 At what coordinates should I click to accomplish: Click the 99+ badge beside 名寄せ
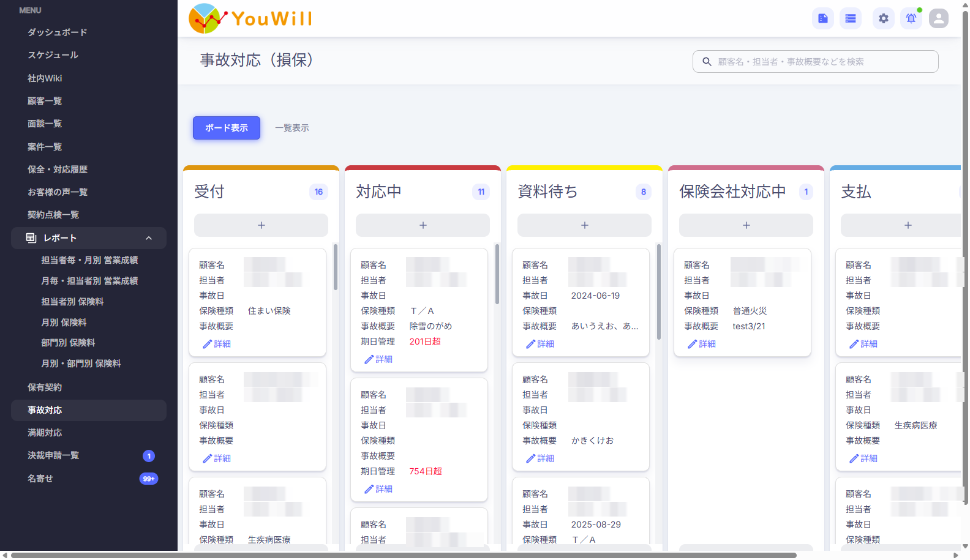point(149,479)
